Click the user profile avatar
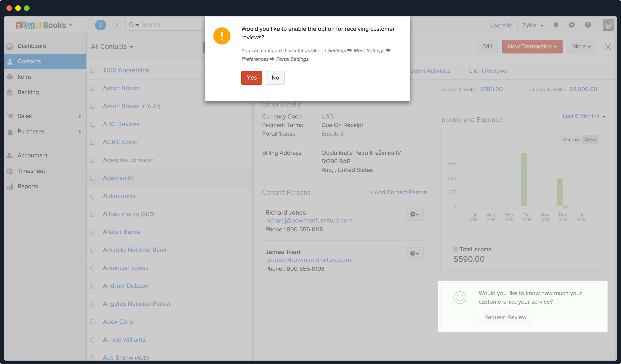 click(x=608, y=25)
